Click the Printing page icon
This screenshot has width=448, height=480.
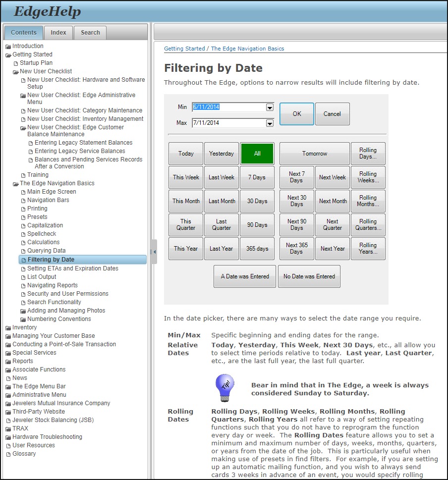pos(23,209)
